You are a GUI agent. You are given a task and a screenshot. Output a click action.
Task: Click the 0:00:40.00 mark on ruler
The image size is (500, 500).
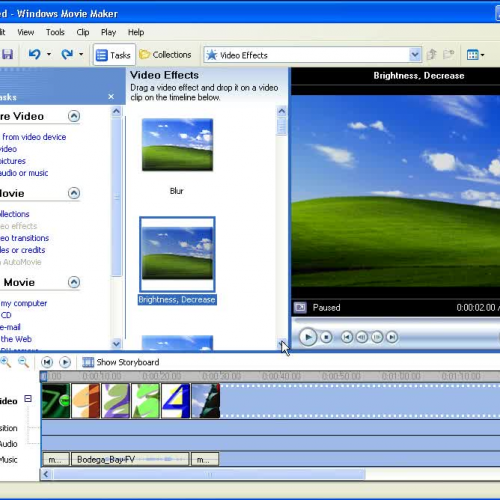(x=281, y=376)
